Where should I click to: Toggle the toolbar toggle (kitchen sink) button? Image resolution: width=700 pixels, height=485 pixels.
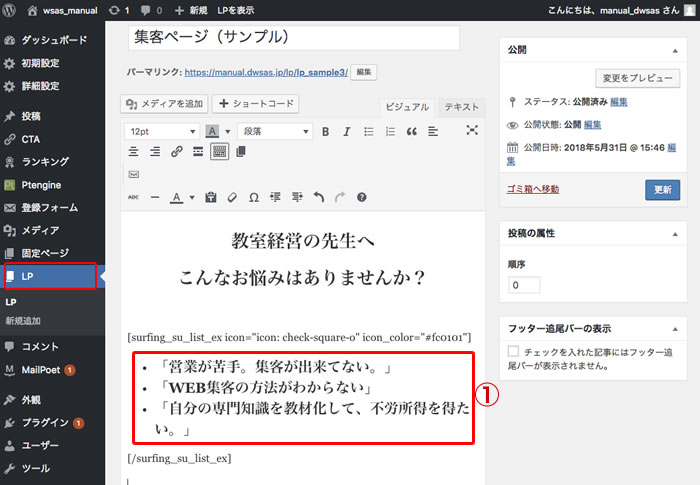coord(219,152)
